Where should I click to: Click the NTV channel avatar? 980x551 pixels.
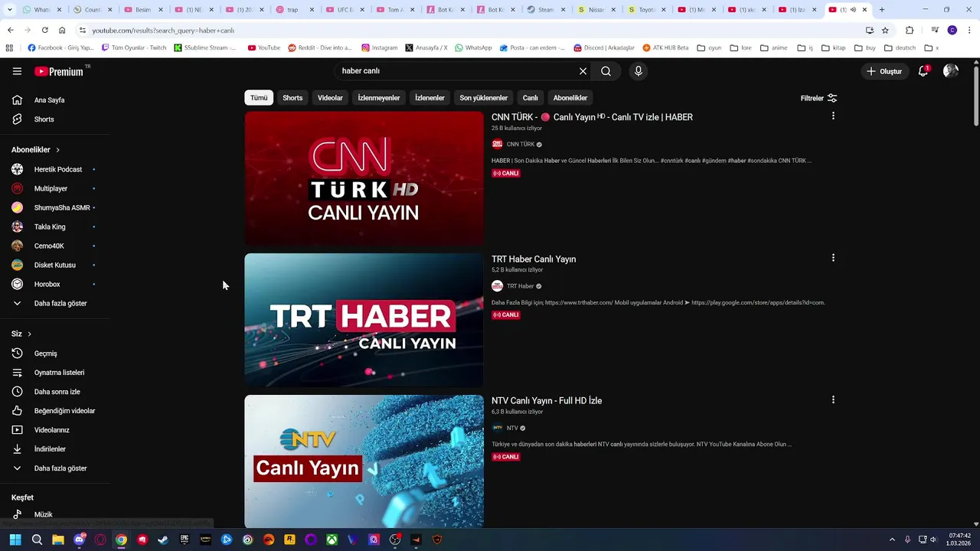pyautogui.click(x=497, y=428)
